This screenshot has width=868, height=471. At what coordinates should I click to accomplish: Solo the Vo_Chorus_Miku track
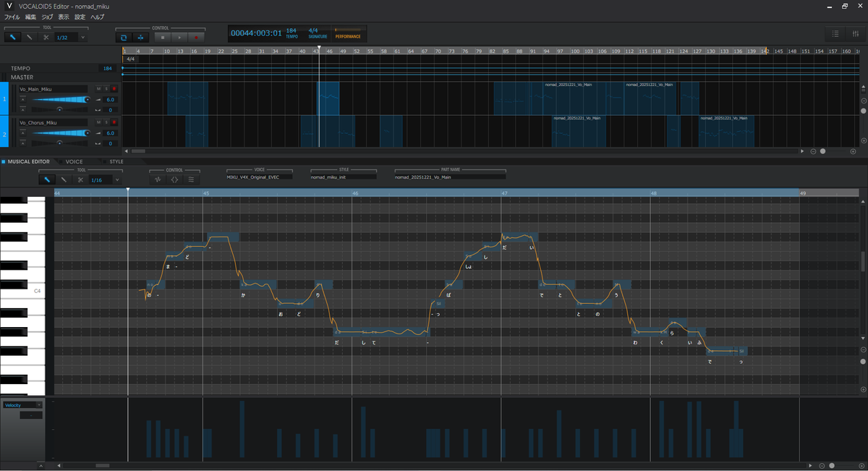(106, 123)
